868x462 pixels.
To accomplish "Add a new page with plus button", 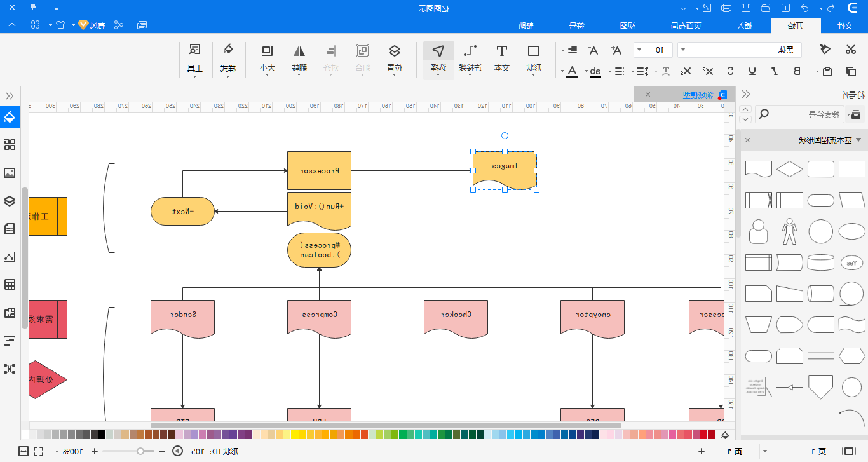I will click(x=702, y=451).
